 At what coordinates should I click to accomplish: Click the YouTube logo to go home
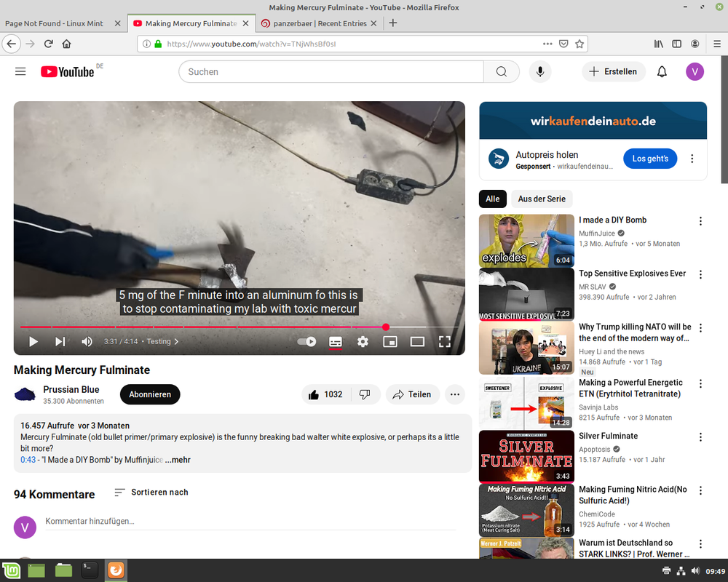pyautogui.click(x=67, y=71)
